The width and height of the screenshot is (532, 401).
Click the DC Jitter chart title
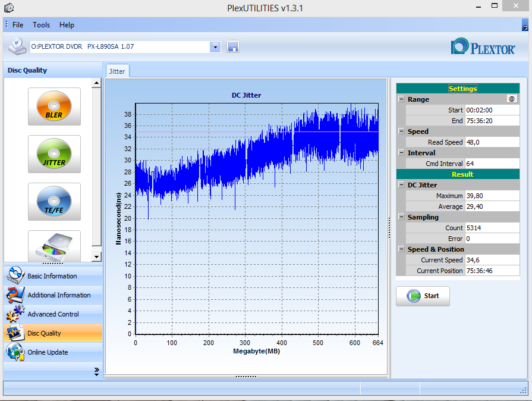click(x=246, y=95)
